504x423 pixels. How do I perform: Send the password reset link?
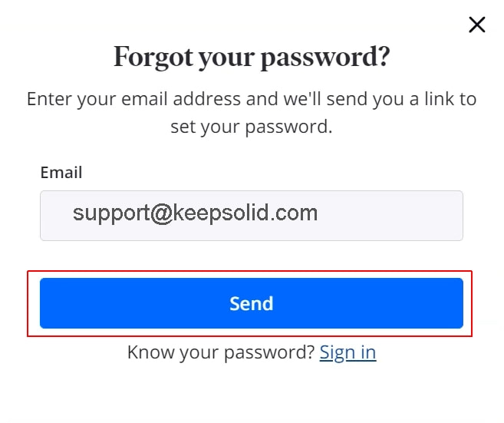[x=252, y=303]
